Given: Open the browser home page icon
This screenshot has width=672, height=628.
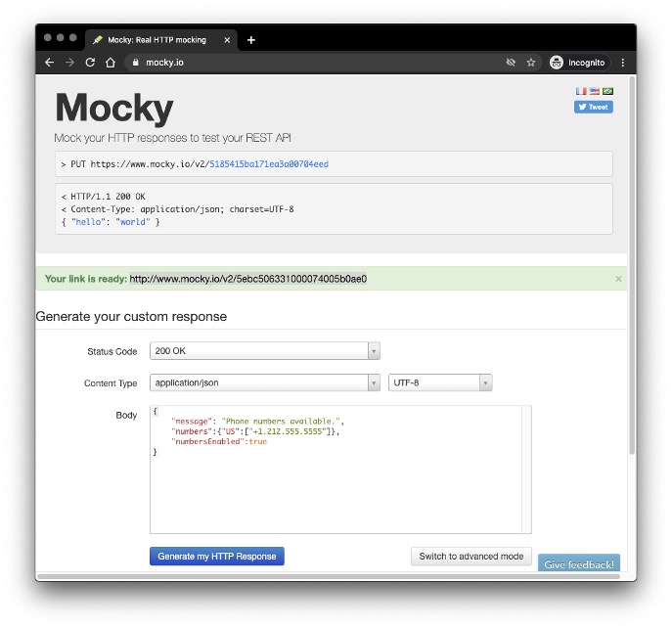Looking at the screenshot, I should 111,63.
